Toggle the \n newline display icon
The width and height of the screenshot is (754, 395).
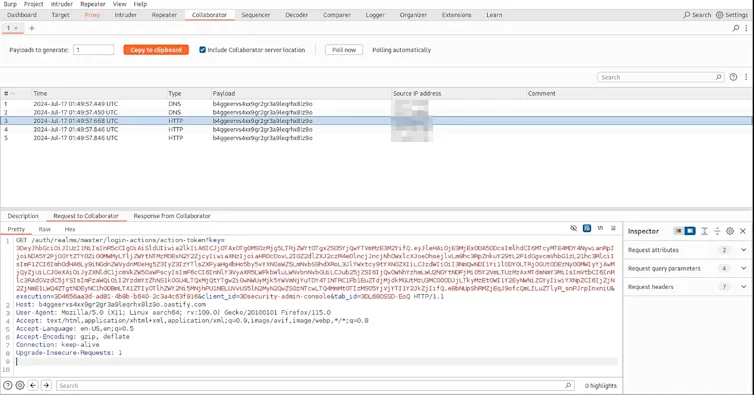(x=600, y=228)
